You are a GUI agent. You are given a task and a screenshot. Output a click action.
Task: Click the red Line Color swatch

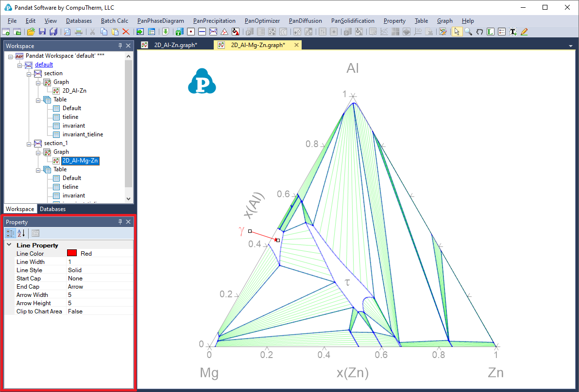tap(72, 253)
